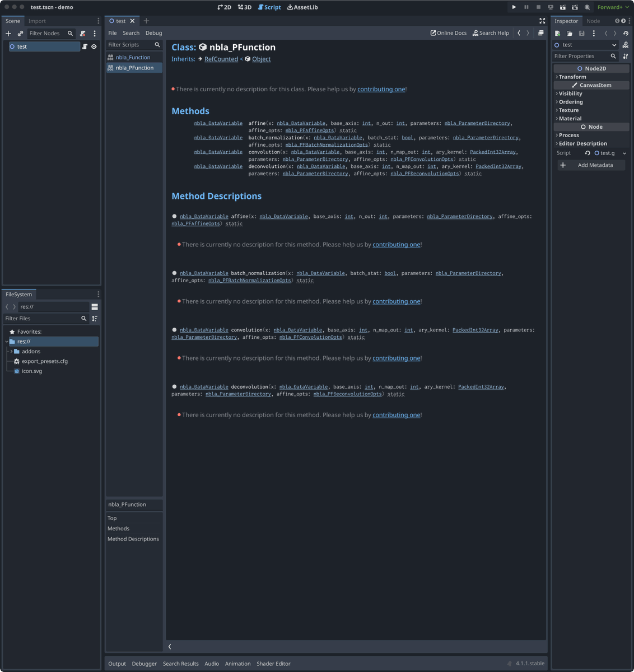Screen dimensions: 634x672
Task: Add a new child node with plus icon
Action: (8, 34)
